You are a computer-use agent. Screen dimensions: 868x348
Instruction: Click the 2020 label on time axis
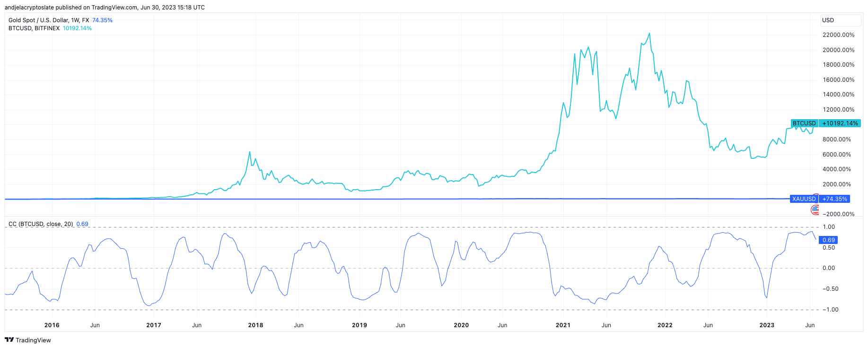point(461,325)
